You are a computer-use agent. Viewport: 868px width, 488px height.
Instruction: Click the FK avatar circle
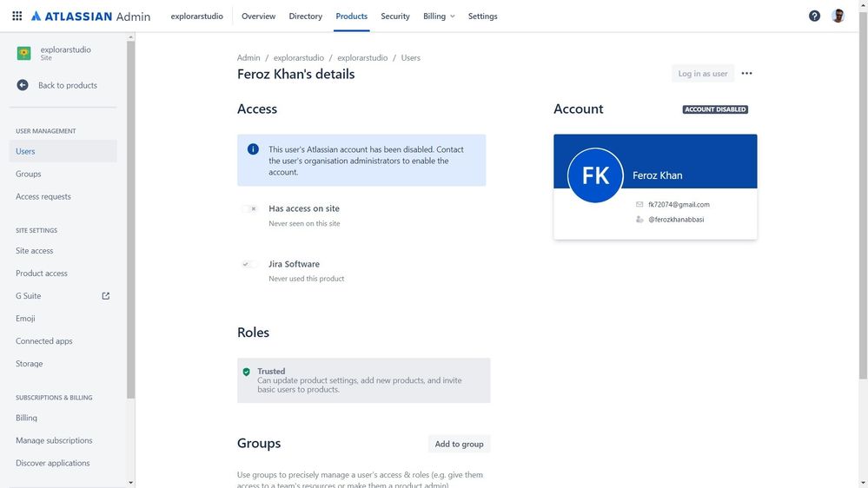[596, 175]
